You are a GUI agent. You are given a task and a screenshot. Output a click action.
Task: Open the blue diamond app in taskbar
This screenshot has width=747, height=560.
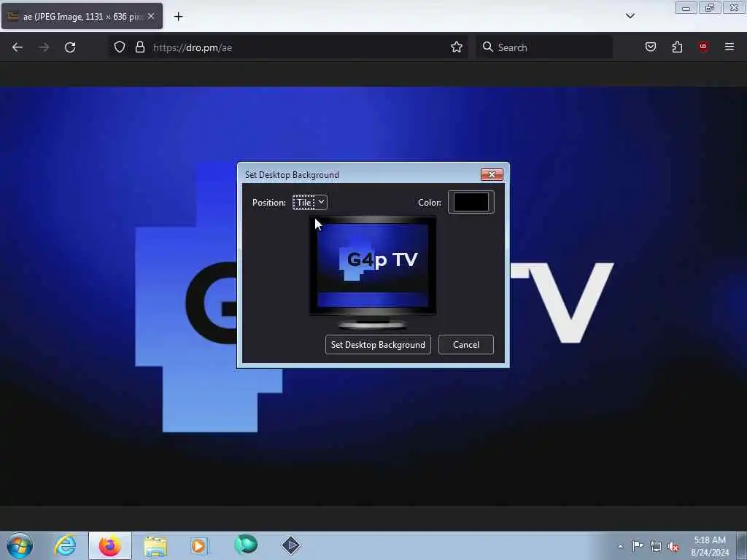point(290,545)
